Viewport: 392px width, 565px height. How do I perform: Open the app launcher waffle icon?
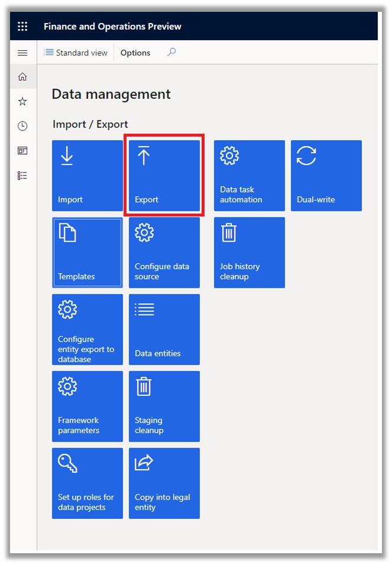pyautogui.click(x=22, y=27)
